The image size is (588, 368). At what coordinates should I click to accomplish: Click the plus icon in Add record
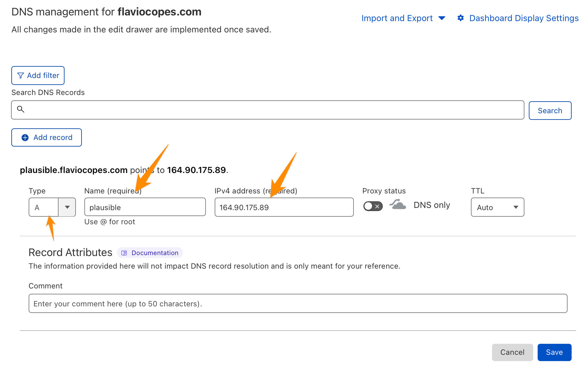point(25,137)
